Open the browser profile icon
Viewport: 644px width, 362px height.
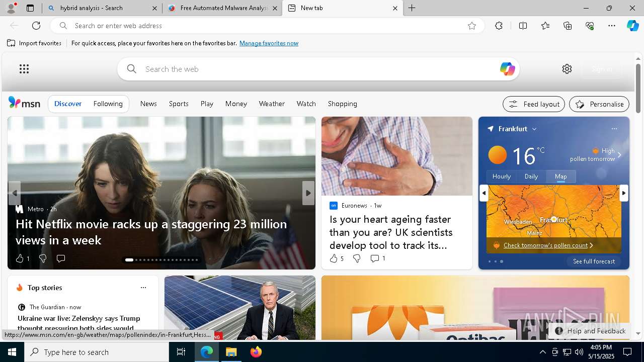point(11,8)
